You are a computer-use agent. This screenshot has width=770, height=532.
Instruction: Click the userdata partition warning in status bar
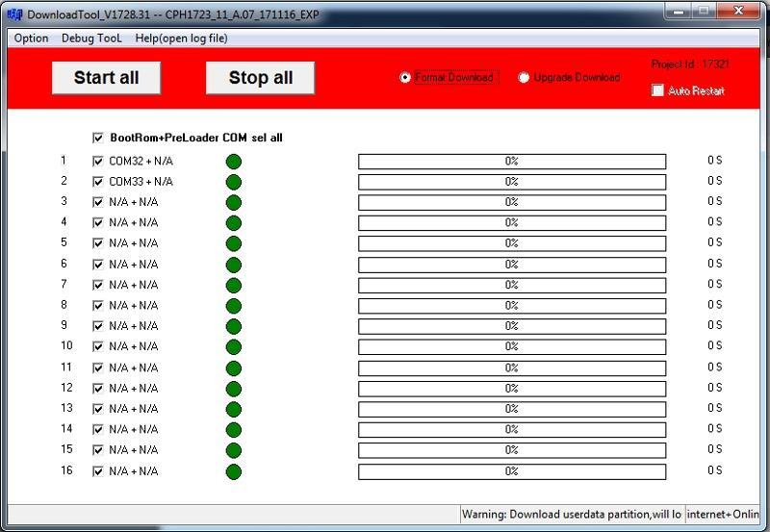tap(572, 515)
